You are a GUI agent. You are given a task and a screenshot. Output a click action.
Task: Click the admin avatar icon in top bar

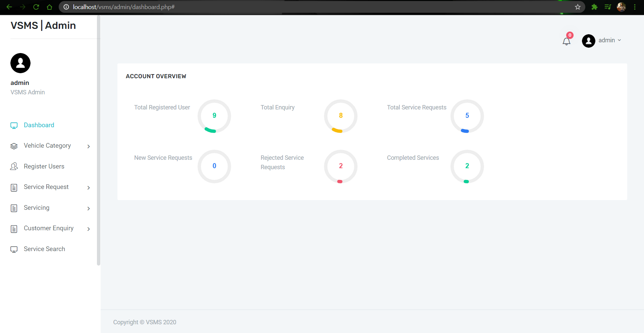pos(589,41)
